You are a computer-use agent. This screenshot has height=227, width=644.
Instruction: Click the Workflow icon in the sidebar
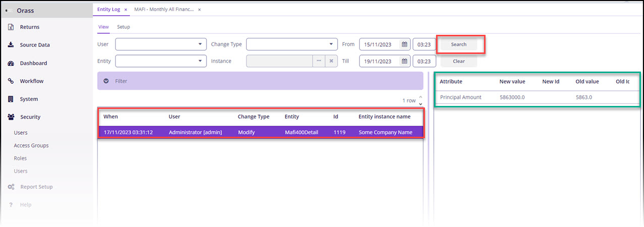click(x=11, y=81)
